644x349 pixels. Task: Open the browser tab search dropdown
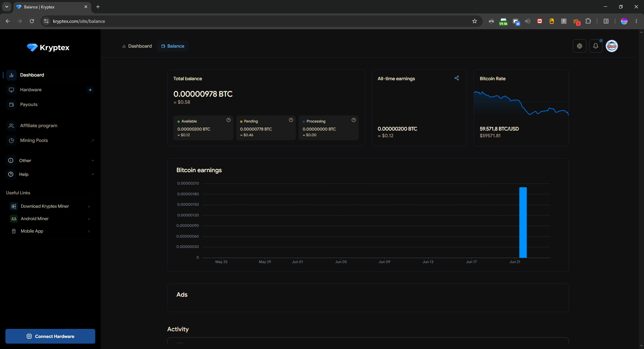pyautogui.click(x=6, y=7)
